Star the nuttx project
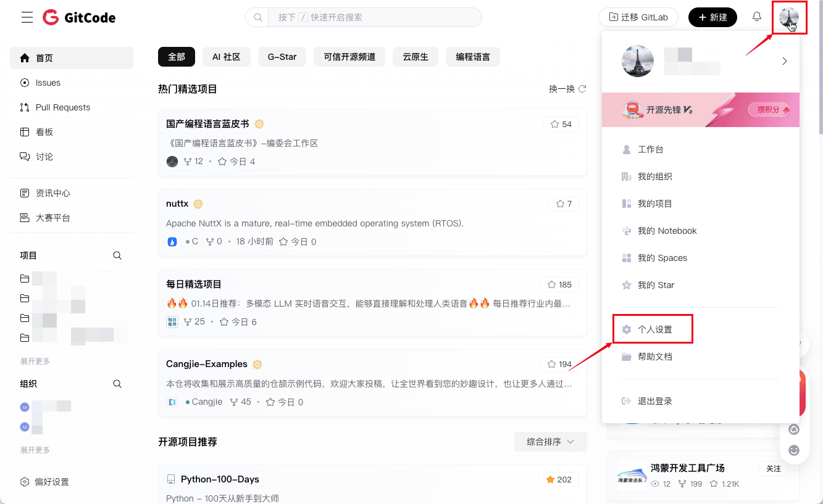Screen dimensions: 823x504 (x=564, y=204)
